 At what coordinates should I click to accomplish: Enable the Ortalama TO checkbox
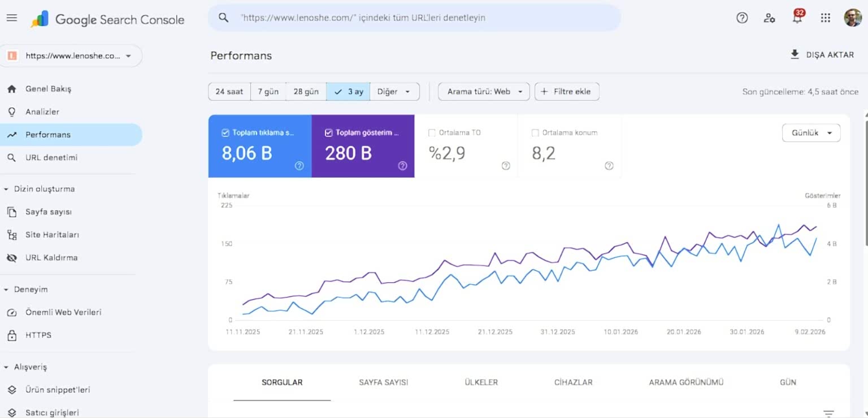[x=432, y=133]
